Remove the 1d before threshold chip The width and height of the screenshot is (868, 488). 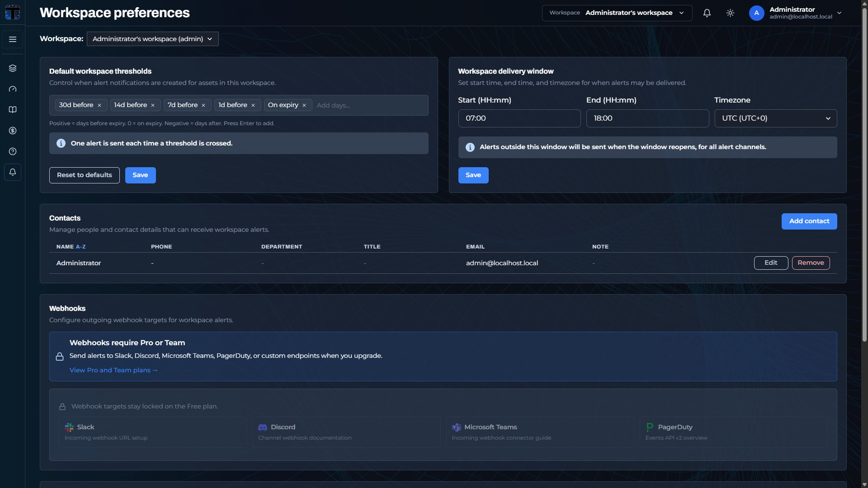pyautogui.click(x=253, y=105)
